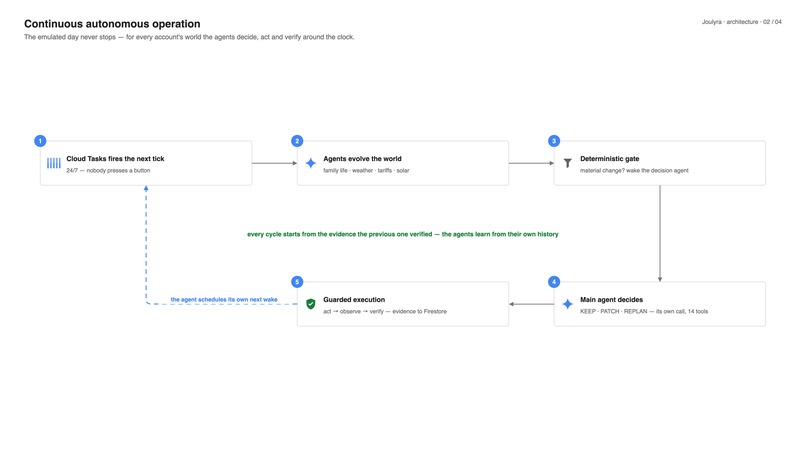The image size is (806, 453).
Task: Click the sparkle icon beside Main agent decides
Action: pyautogui.click(x=567, y=304)
